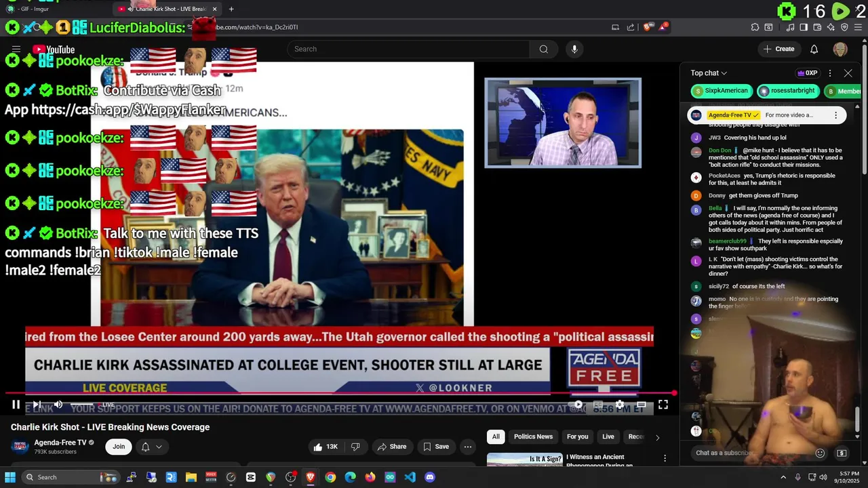Click the rosesstarbright chat chip
This screenshot has height=488, width=868.
787,91
